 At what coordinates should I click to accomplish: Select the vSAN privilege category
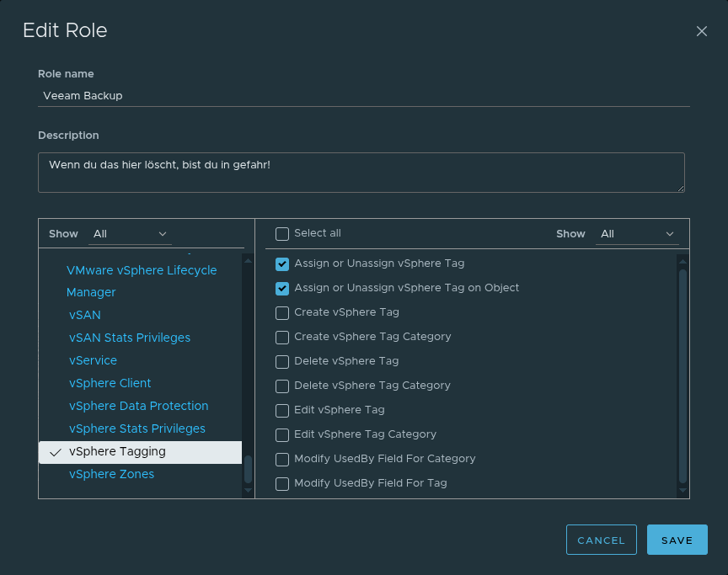(85, 315)
